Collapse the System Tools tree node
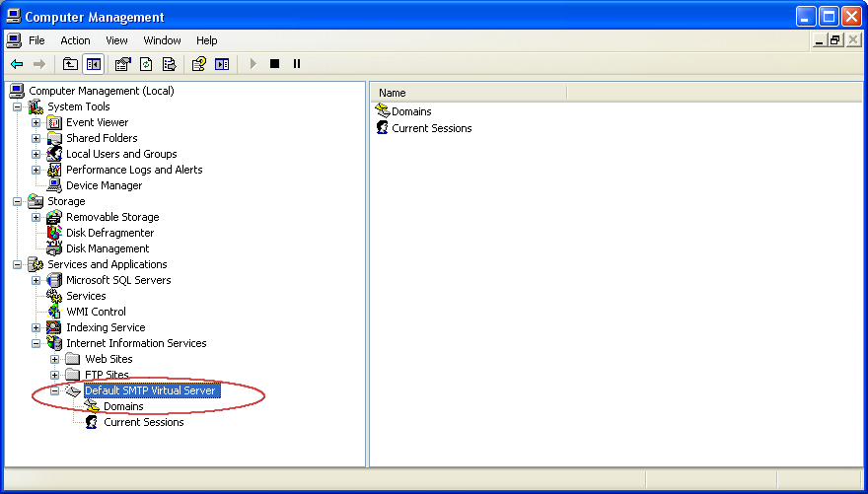This screenshot has height=494, width=868. (x=18, y=106)
